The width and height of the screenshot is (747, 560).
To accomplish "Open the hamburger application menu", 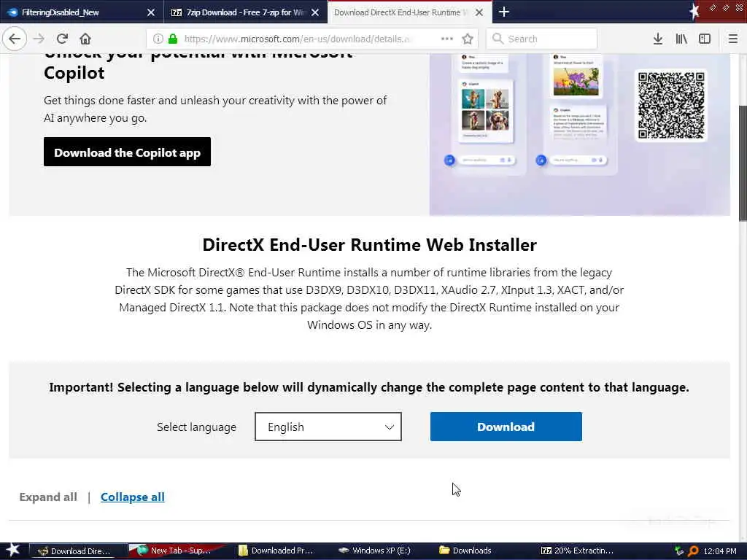I will [733, 39].
